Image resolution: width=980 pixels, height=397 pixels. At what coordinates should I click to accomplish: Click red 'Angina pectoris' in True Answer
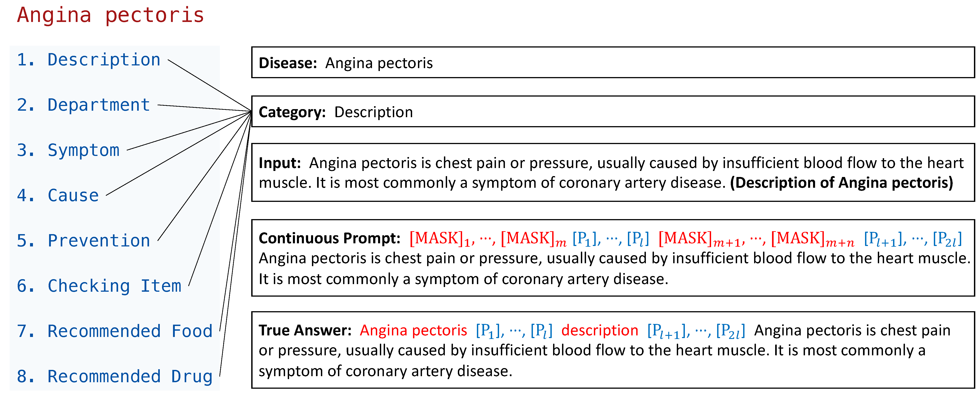tap(413, 330)
